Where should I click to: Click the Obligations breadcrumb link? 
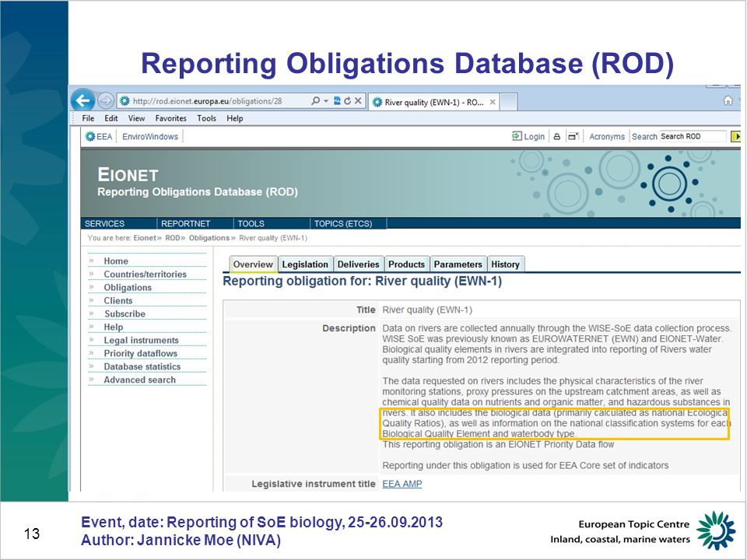point(209,238)
